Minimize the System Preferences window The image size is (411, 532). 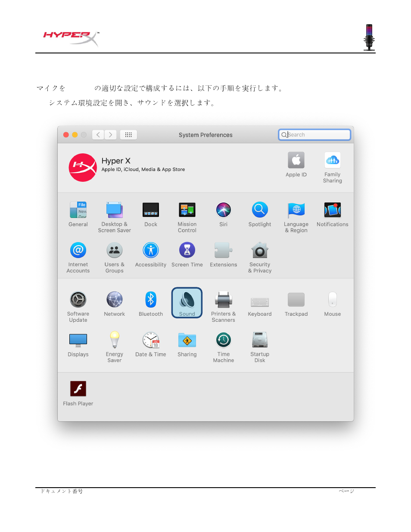coord(75,135)
